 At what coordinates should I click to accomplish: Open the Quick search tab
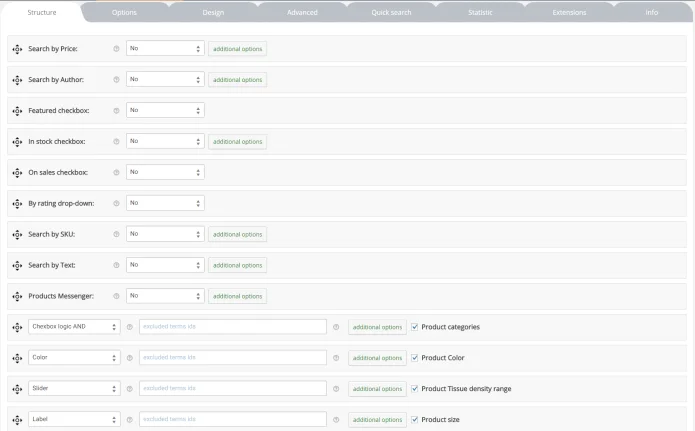(x=391, y=13)
